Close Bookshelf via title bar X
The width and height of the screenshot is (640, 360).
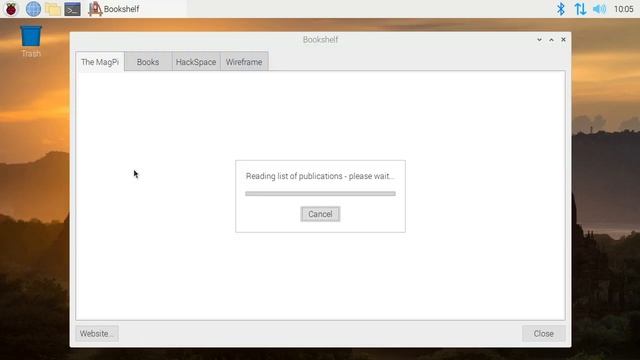tap(563, 40)
